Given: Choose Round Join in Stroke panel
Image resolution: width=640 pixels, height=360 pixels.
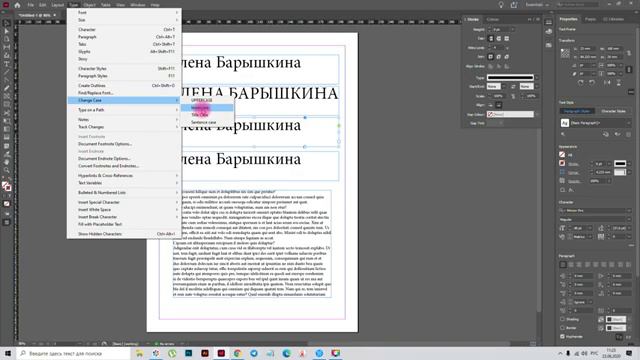Looking at the screenshot, I should click(499, 57).
